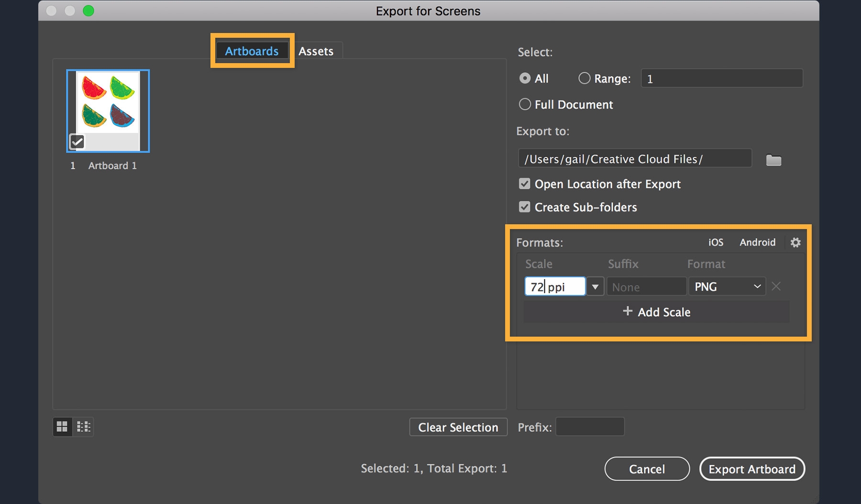Open advanced format settings via gear icon
Screen dimensions: 861x504
point(795,242)
